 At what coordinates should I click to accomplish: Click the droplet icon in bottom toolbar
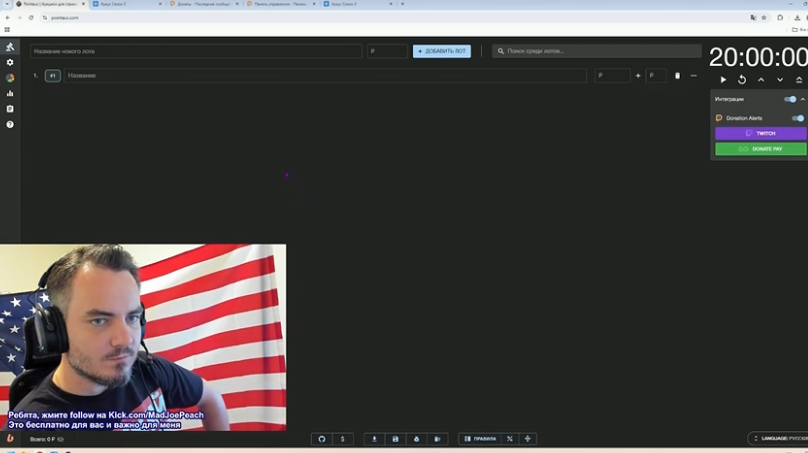[416, 439]
